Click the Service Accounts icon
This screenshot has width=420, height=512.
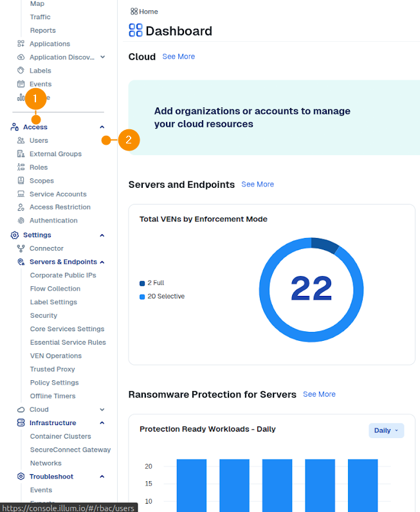pos(21,194)
